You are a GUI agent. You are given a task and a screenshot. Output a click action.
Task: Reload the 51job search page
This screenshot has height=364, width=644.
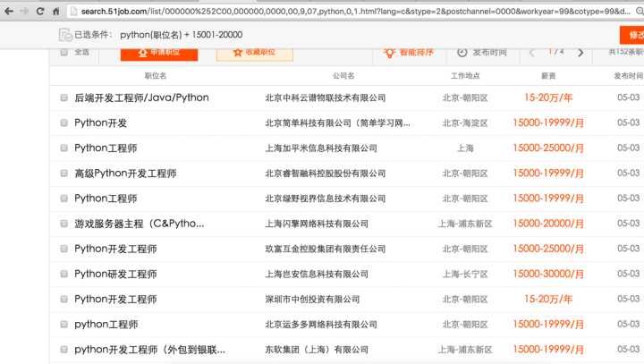pyautogui.click(x=40, y=11)
